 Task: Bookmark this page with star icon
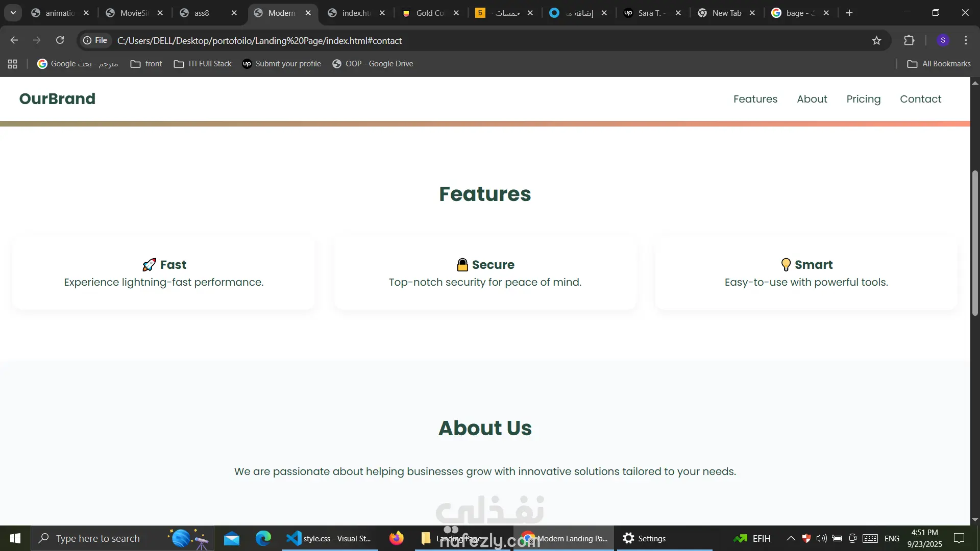point(876,40)
